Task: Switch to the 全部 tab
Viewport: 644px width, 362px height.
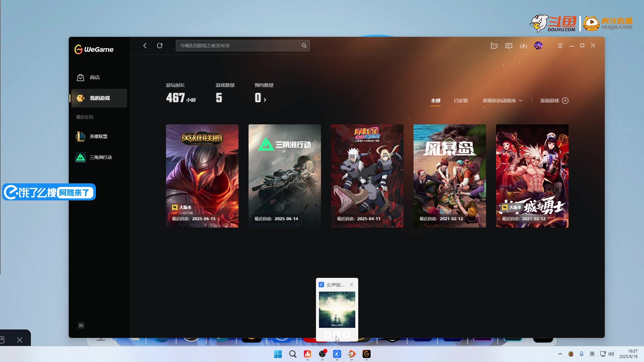Action: [x=436, y=101]
